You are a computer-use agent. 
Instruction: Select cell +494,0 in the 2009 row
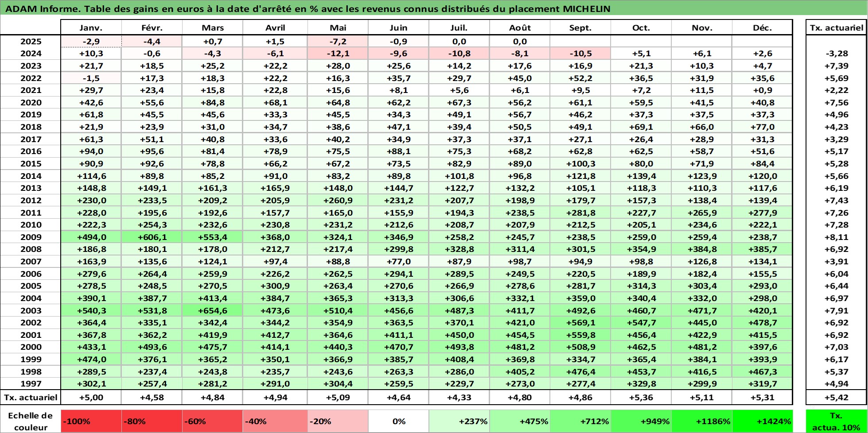(91, 237)
